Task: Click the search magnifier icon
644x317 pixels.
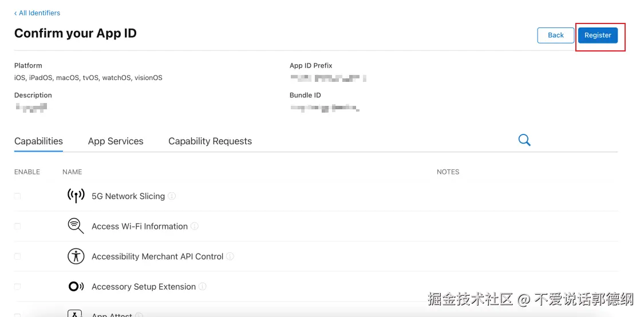Action: point(524,140)
